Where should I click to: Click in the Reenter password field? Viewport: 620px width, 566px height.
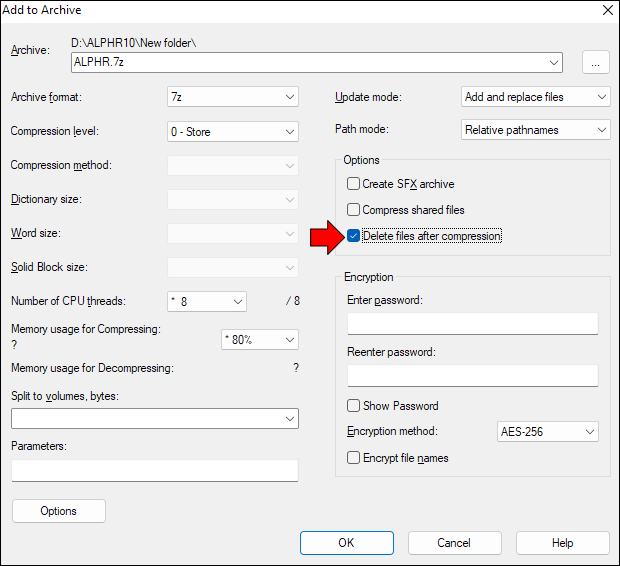(473, 376)
